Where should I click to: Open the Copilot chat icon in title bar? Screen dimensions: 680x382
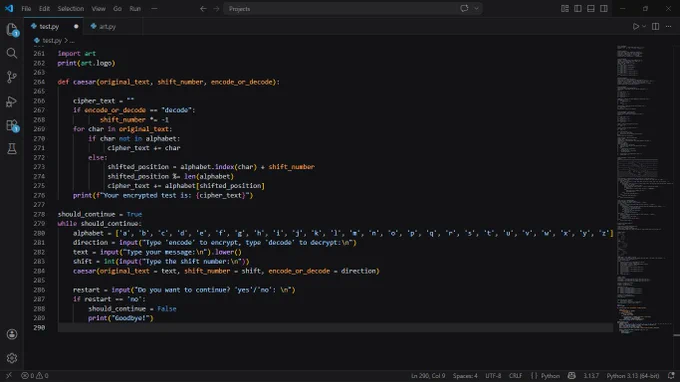[464, 8]
